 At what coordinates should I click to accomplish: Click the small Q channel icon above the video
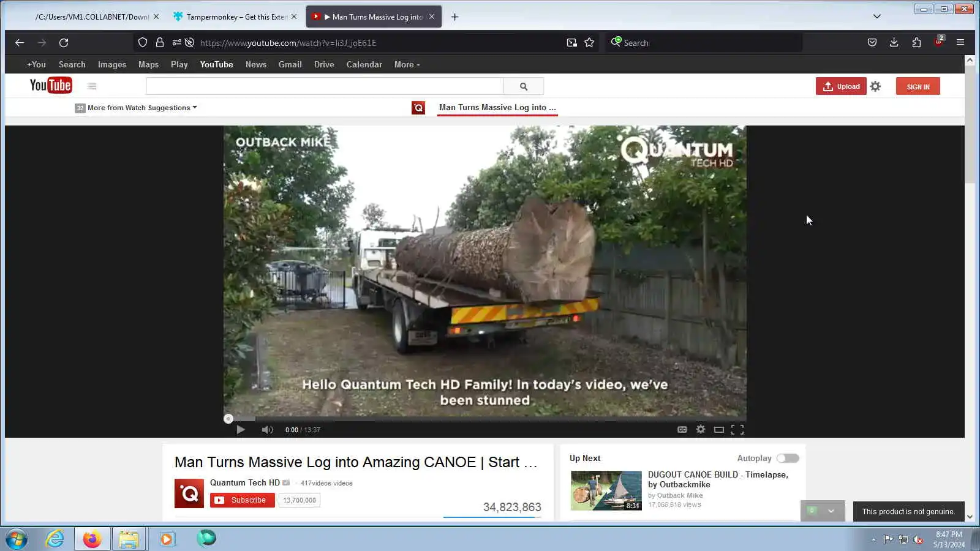coord(418,108)
